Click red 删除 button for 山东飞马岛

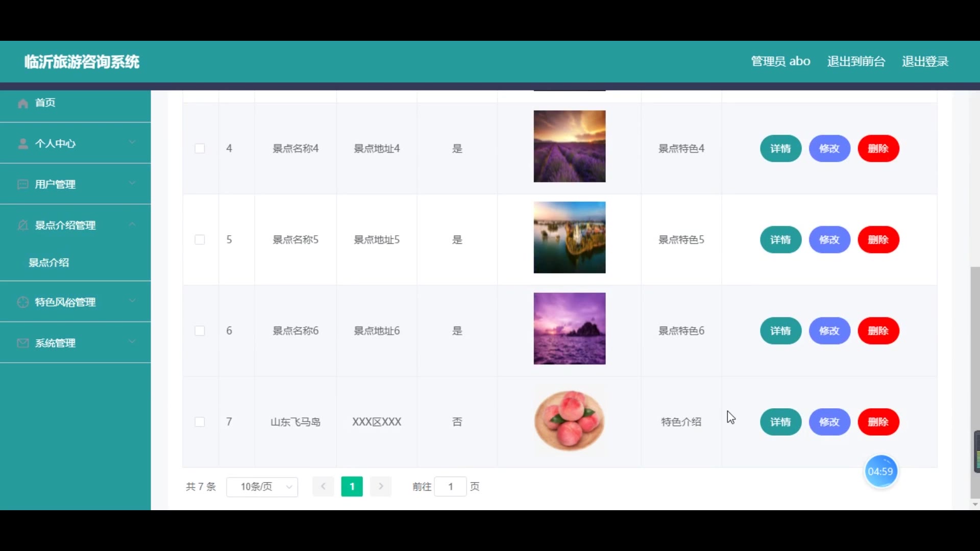(x=878, y=422)
